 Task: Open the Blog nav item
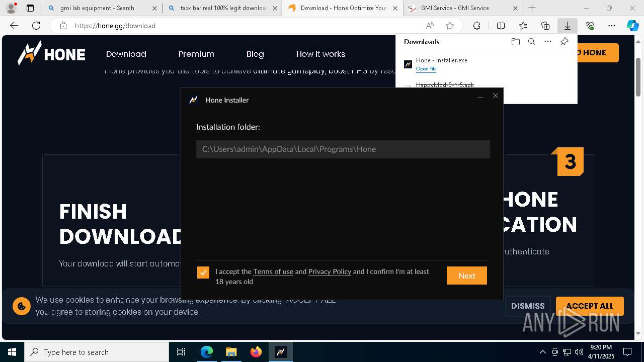255,54
